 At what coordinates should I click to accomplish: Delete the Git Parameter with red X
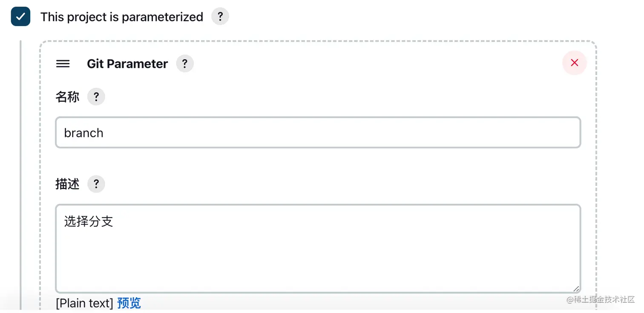pos(574,63)
